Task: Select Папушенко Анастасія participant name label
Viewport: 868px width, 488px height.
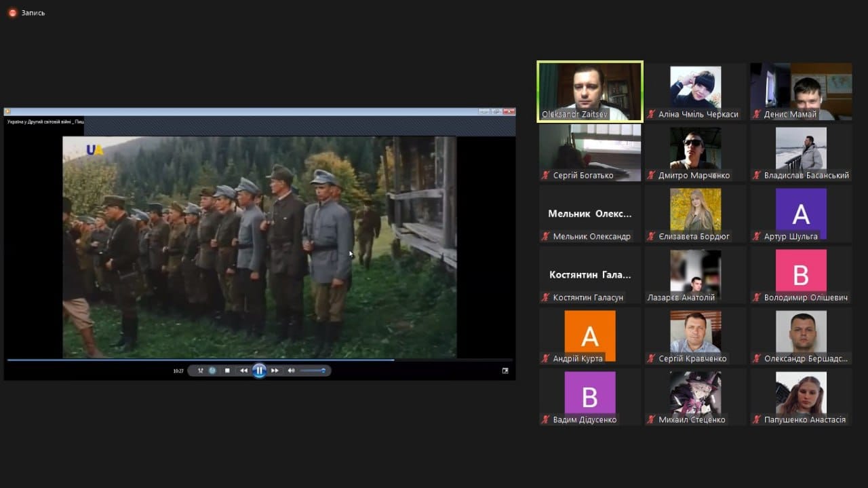Action: tap(804, 420)
